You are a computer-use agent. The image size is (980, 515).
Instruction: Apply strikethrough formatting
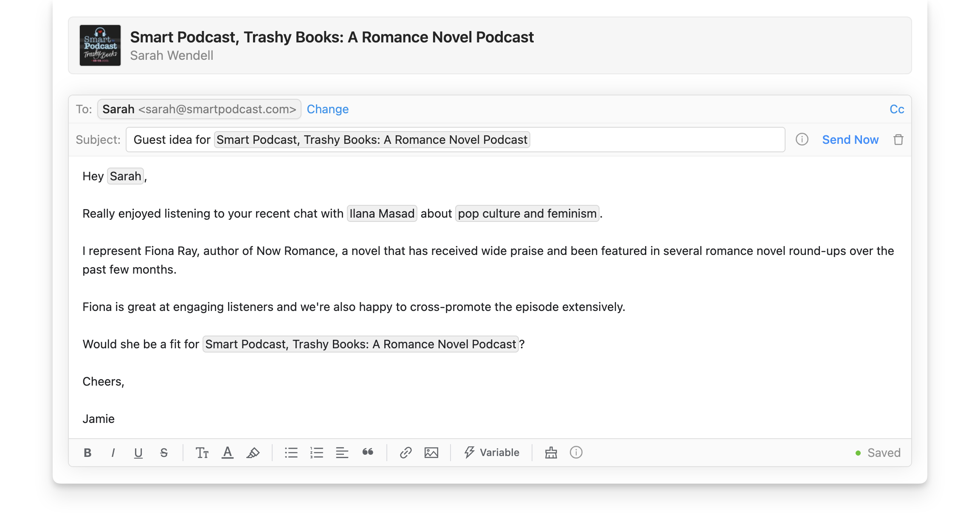point(164,453)
